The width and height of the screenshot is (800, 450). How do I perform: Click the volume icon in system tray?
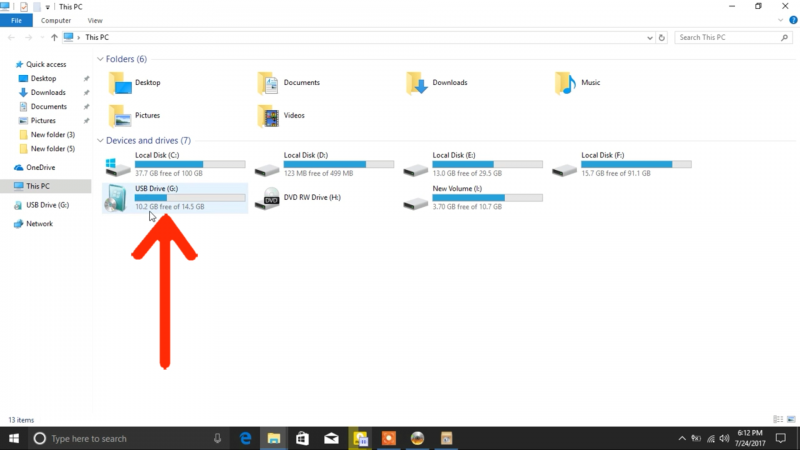click(x=724, y=438)
